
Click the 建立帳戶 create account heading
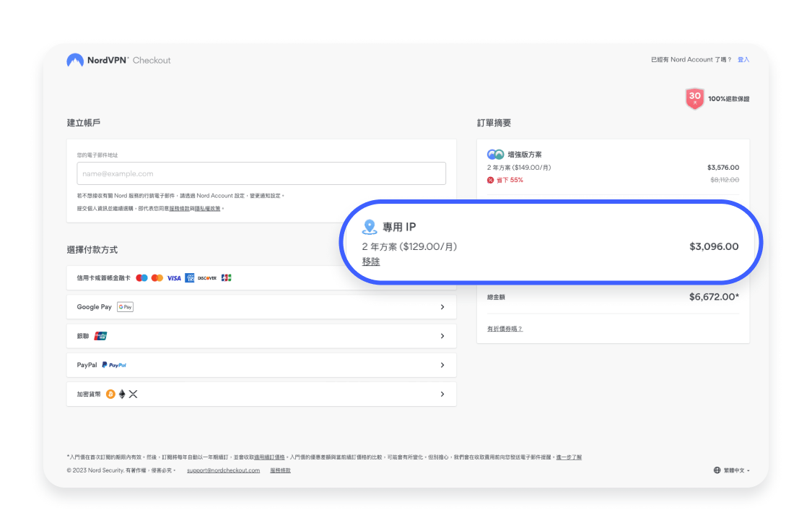point(84,123)
